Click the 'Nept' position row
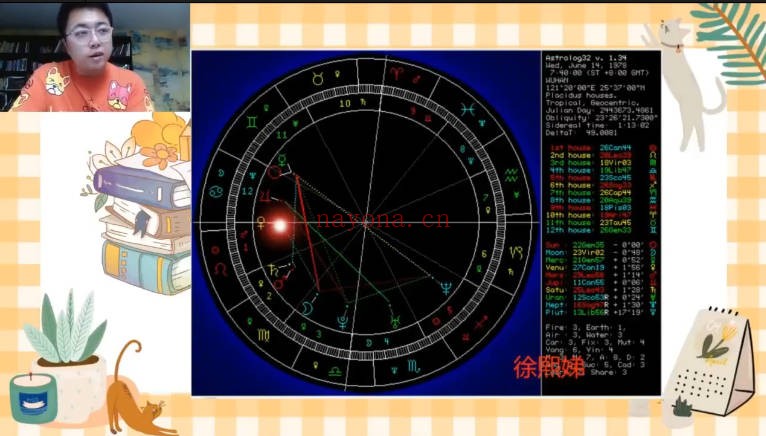The height and width of the screenshot is (436, 766). (x=601, y=305)
